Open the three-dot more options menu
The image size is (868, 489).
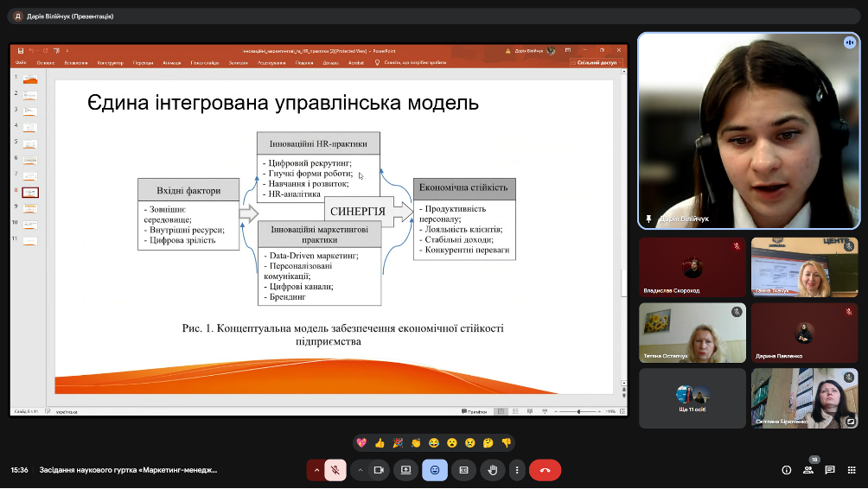[x=517, y=470]
